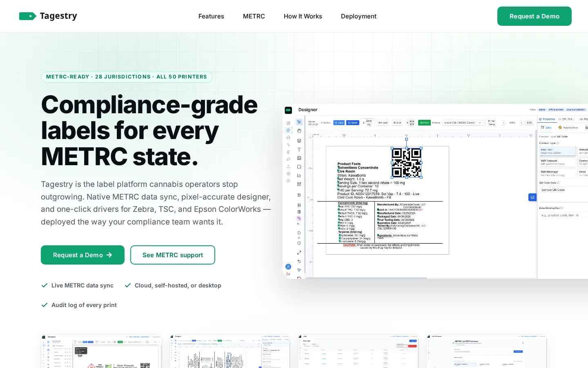Click Request a Demo in header
Viewport: 588px width, 368px height.
535,16
